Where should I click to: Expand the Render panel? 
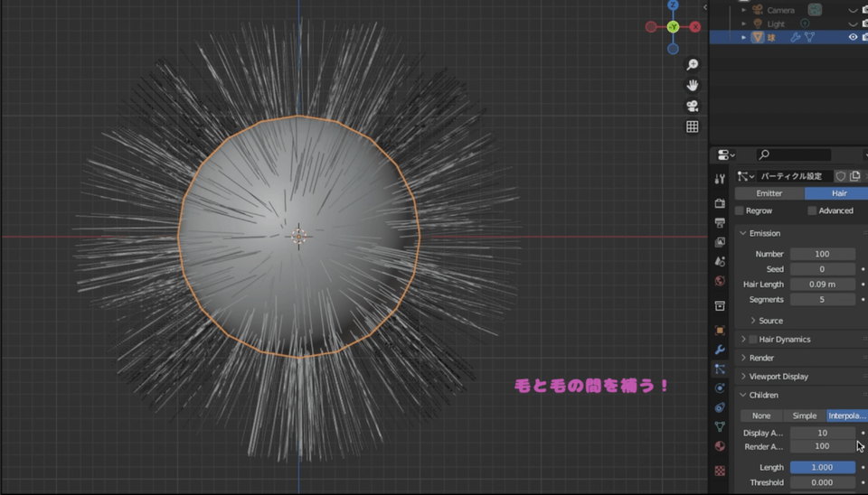(x=743, y=358)
